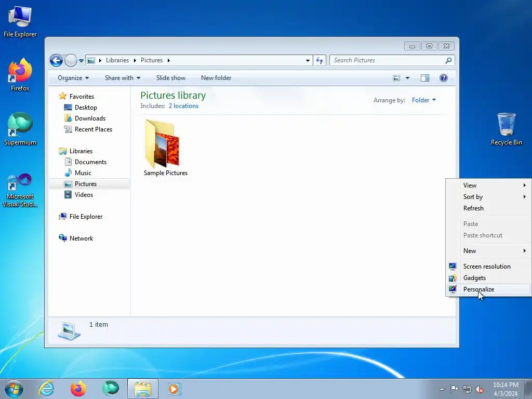Choose Personalize from the context menu
The width and height of the screenshot is (532, 399).
tap(488, 289)
